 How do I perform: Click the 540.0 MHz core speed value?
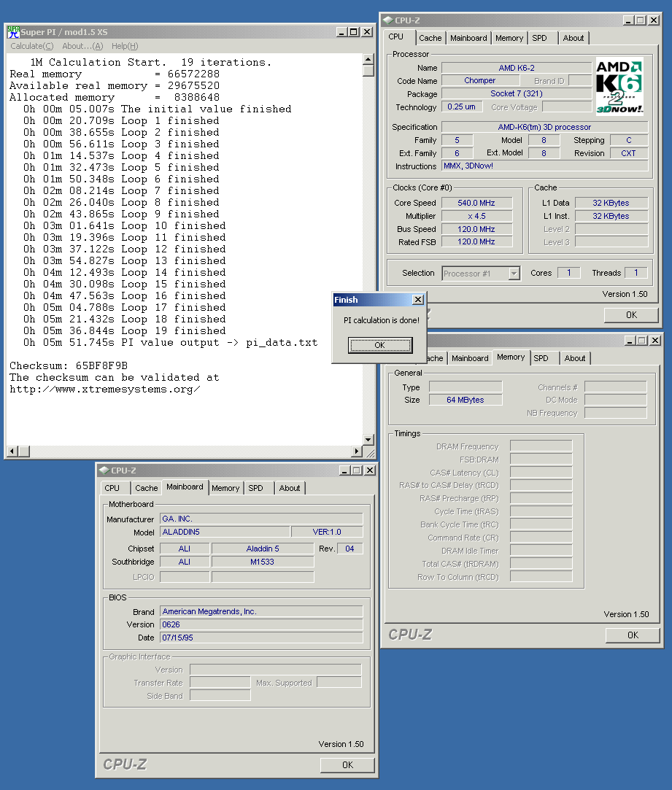click(x=476, y=203)
